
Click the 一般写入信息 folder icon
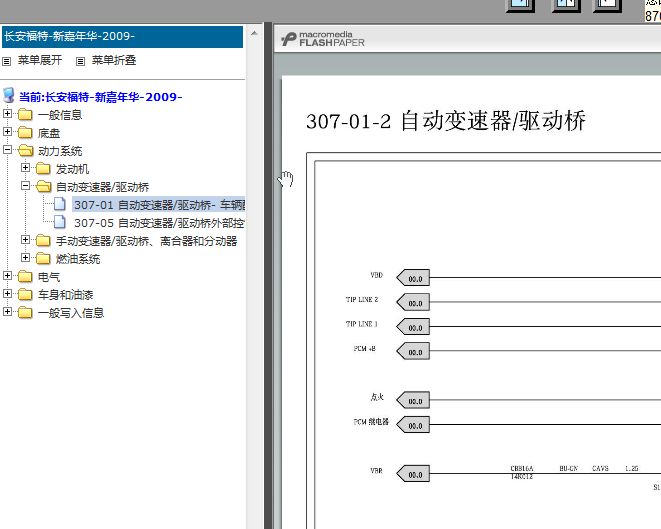[25, 313]
